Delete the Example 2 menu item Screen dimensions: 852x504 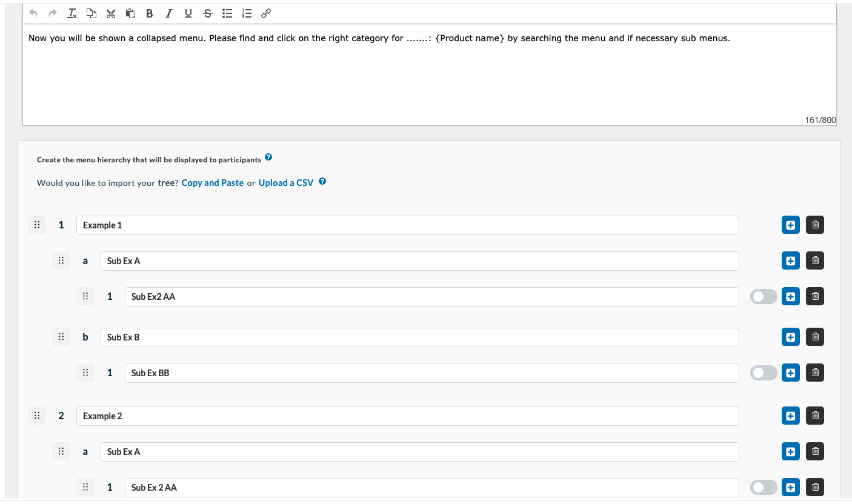click(815, 416)
